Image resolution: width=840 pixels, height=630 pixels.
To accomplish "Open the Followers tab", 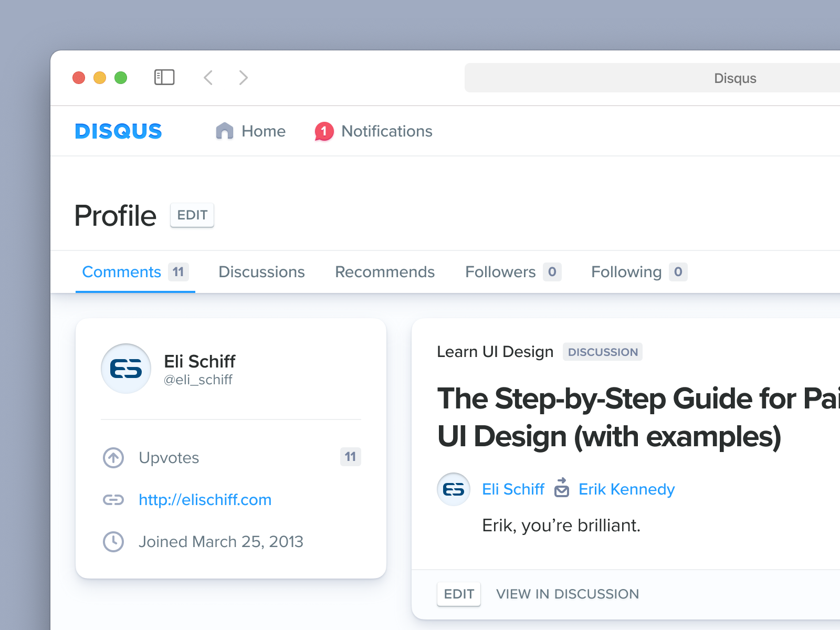I will [500, 271].
